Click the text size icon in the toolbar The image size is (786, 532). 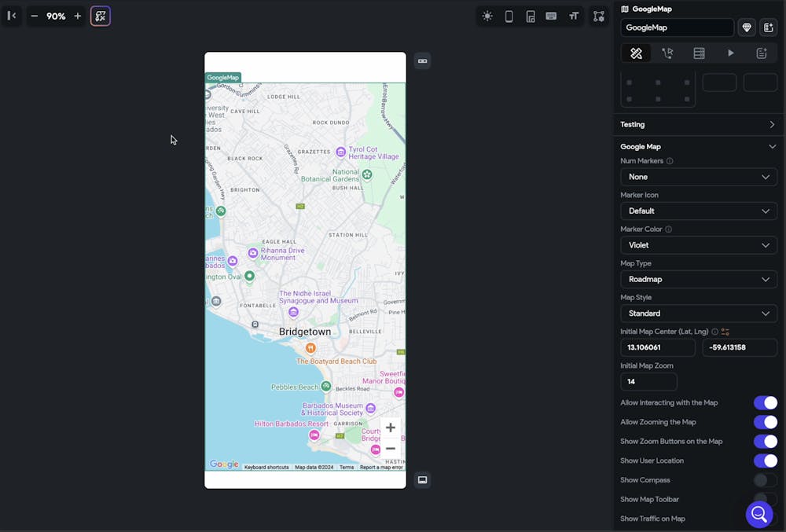click(574, 17)
